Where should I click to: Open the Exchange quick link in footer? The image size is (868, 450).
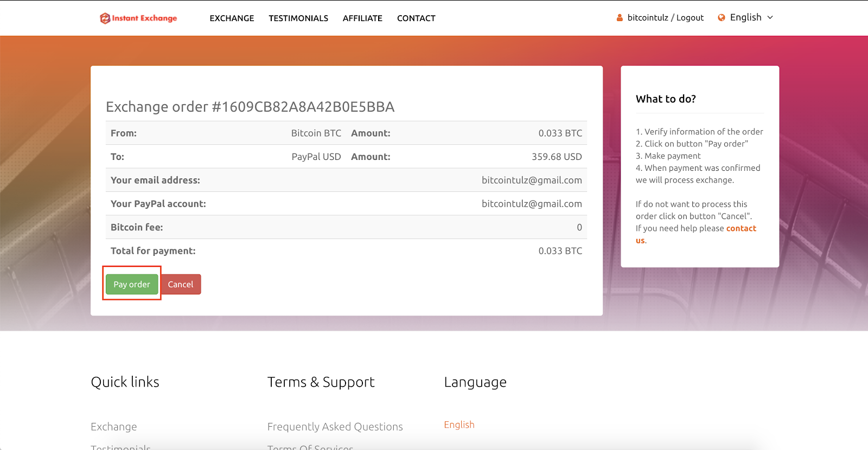pos(114,427)
